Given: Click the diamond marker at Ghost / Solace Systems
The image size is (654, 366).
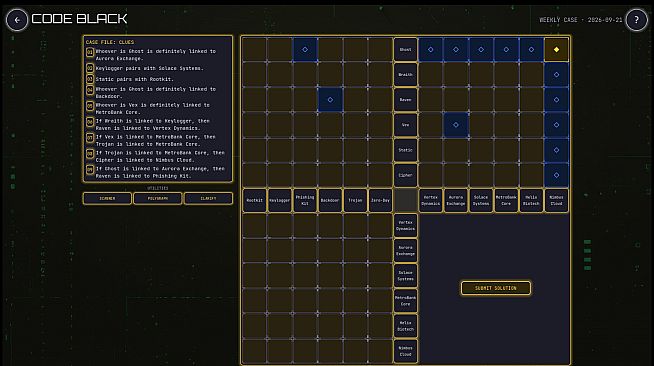Looking at the screenshot, I should pos(481,50).
